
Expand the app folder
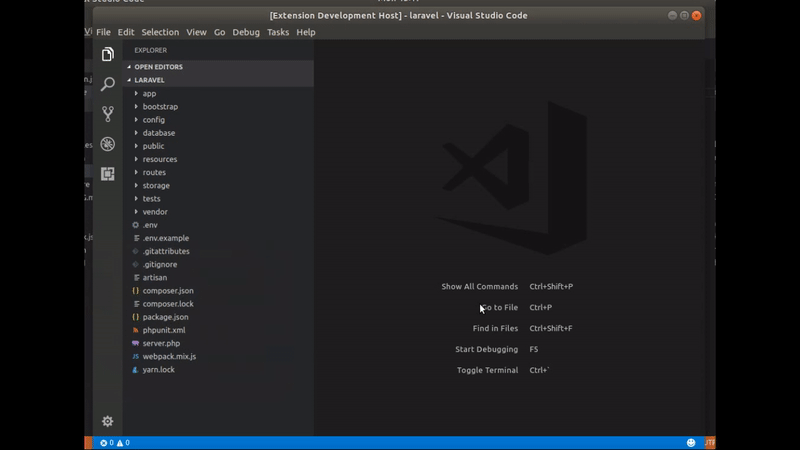[136, 93]
